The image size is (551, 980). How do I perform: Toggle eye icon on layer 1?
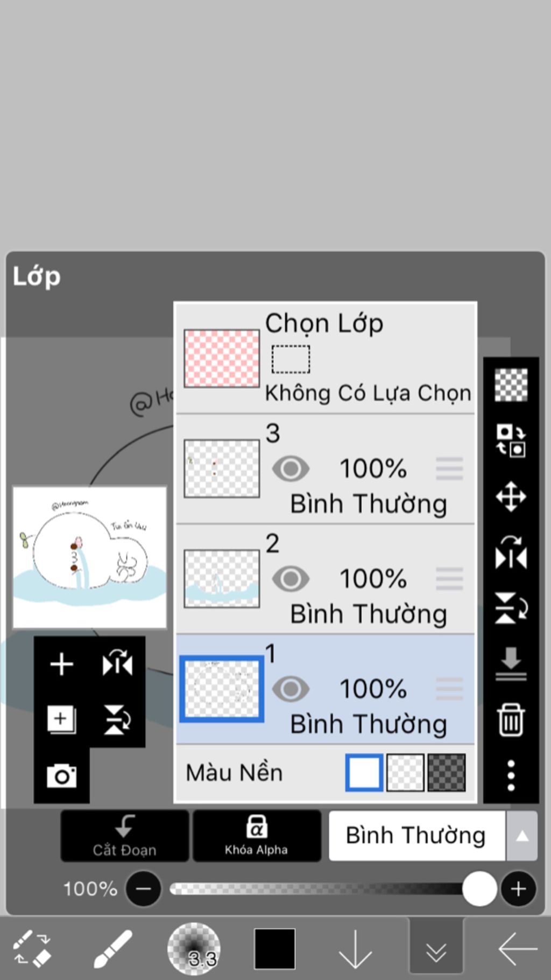[291, 689]
